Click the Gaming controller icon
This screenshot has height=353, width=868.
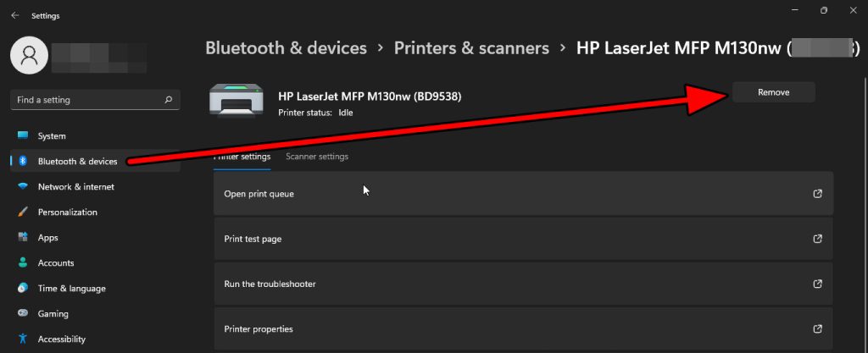coord(23,313)
